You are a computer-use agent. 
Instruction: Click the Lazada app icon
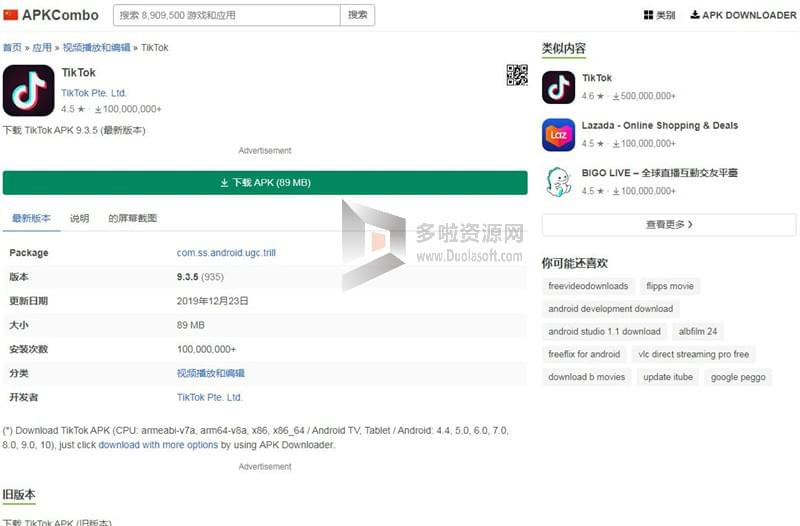click(x=558, y=135)
